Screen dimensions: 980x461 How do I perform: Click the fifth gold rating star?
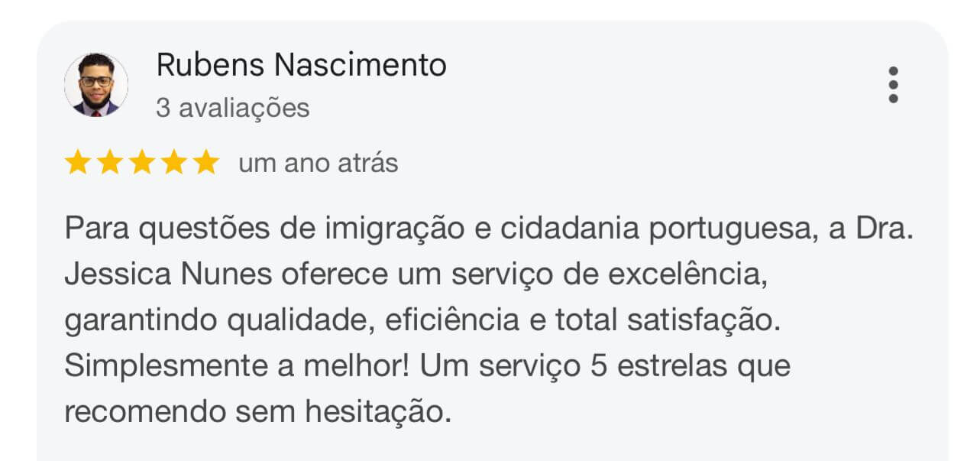[x=206, y=163]
